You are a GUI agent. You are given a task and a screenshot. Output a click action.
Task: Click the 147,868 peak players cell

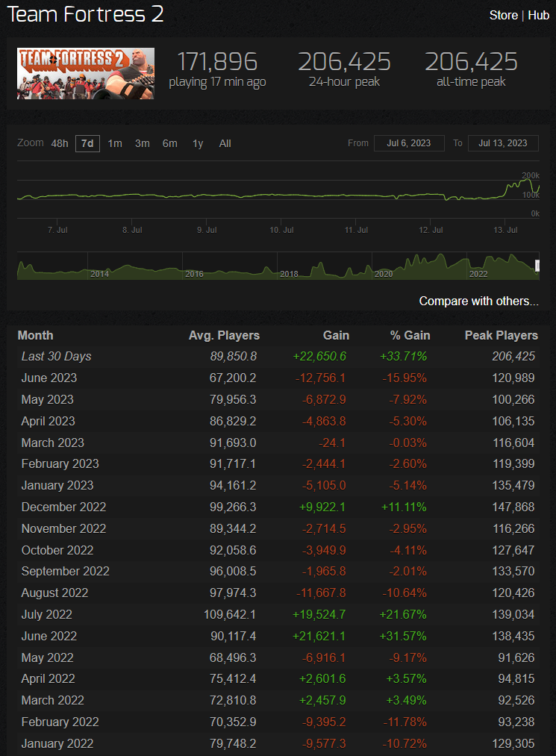[513, 507]
